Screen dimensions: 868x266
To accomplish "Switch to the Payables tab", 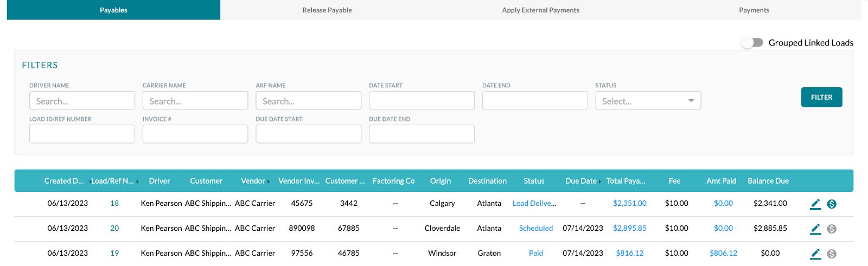I will [x=113, y=10].
